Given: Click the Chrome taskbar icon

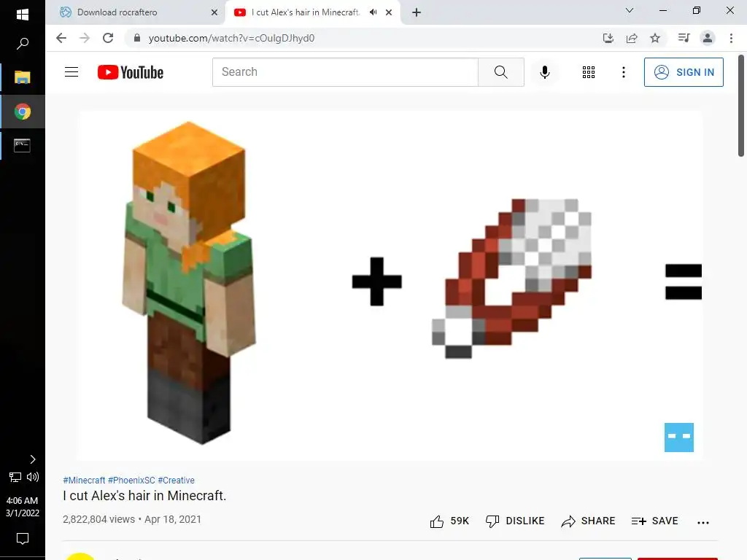Looking at the screenshot, I should coord(23,112).
